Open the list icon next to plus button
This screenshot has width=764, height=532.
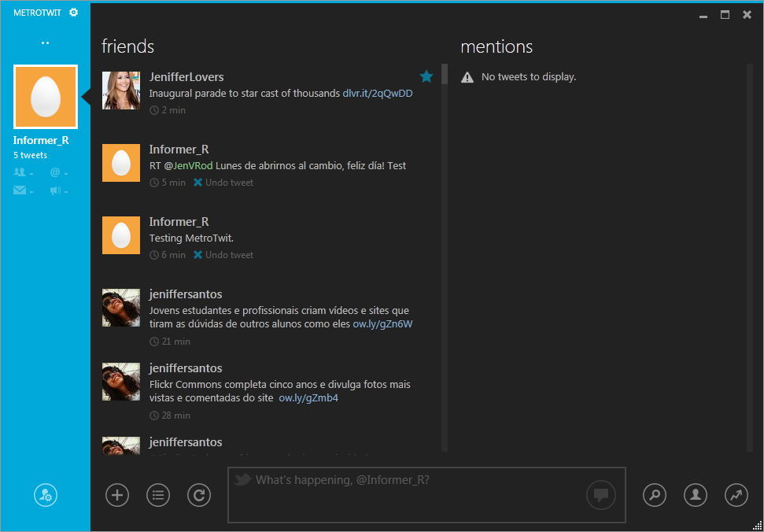pos(157,495)
